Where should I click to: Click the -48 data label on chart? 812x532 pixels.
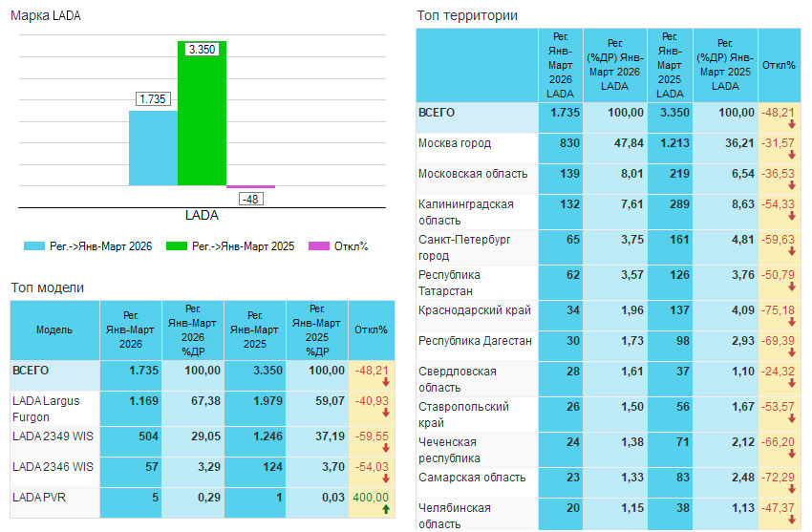251,199
